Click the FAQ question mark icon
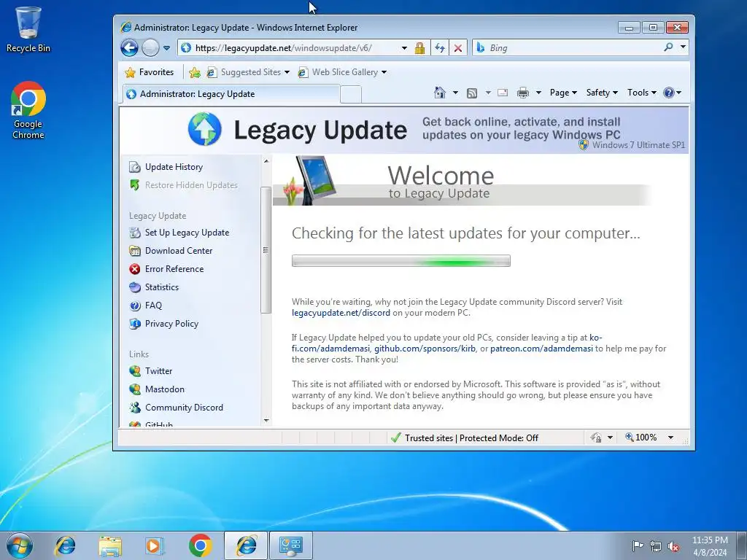Screen dimensions: 747x560 [x=135, y=306]
